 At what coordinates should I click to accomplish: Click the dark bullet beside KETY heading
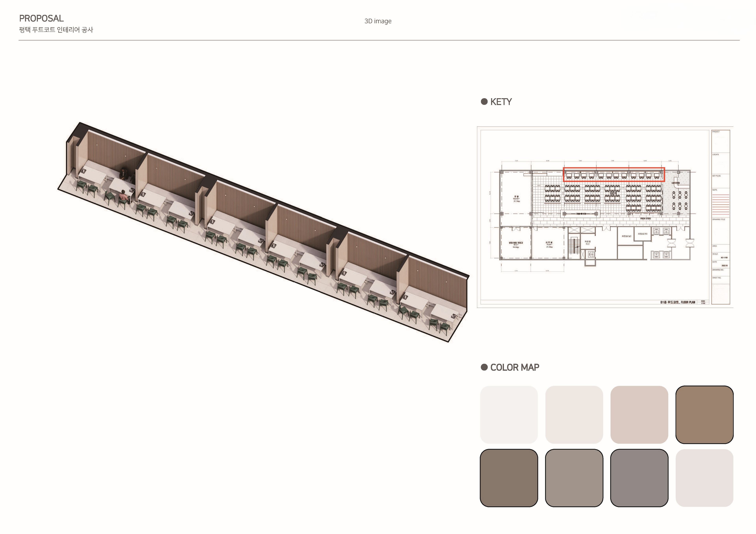484,101
